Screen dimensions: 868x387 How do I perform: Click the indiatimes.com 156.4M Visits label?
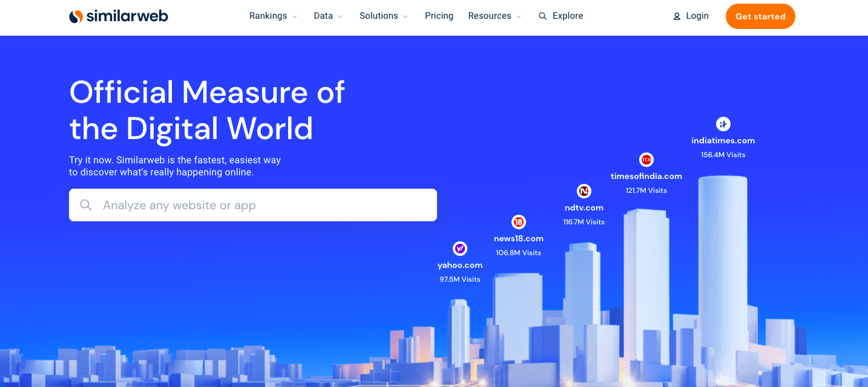tap(723, 155)
